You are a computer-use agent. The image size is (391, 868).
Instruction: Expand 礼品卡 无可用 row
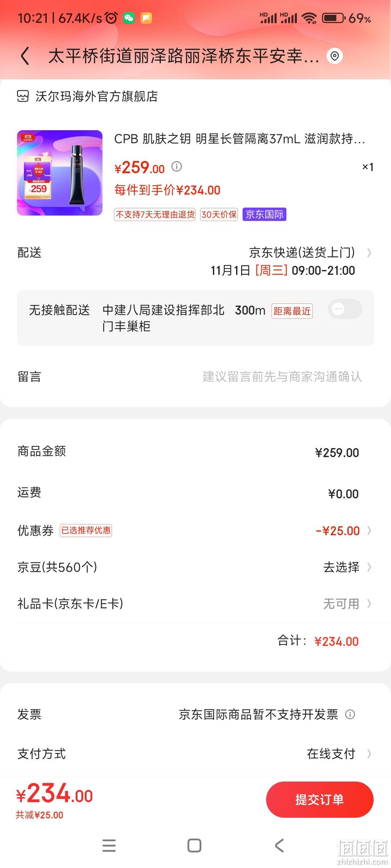point(195,604)
